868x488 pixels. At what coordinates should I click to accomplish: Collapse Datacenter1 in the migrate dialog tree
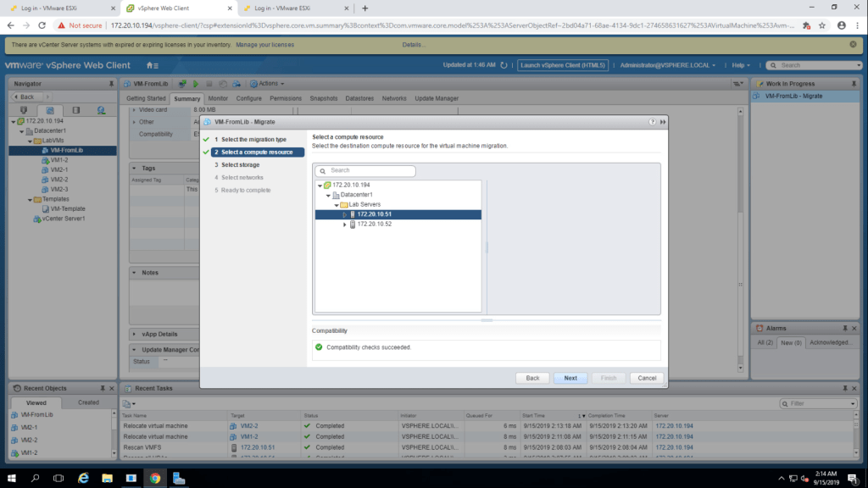pos(327,195)
